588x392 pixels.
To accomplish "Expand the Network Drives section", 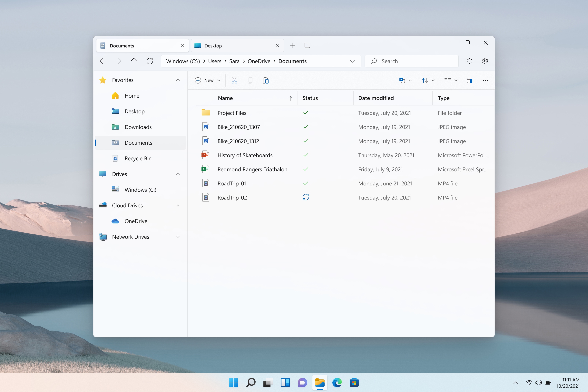I will (178, 237).
